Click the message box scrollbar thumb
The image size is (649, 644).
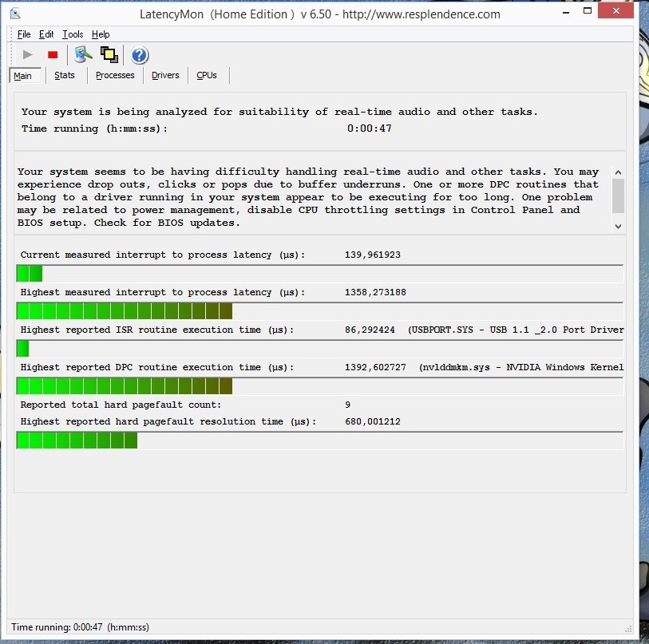[618, 196]
